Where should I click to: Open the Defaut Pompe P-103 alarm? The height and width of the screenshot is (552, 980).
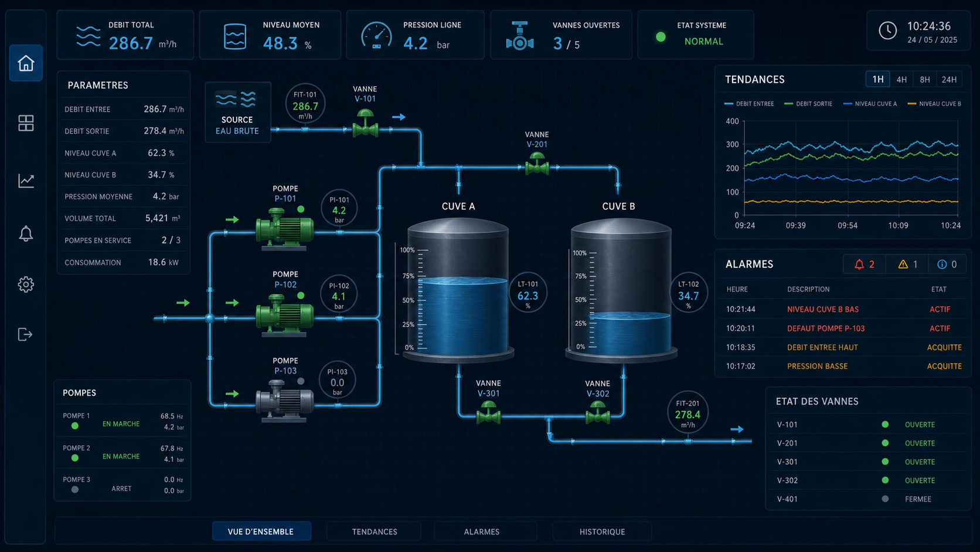(843, 329)
